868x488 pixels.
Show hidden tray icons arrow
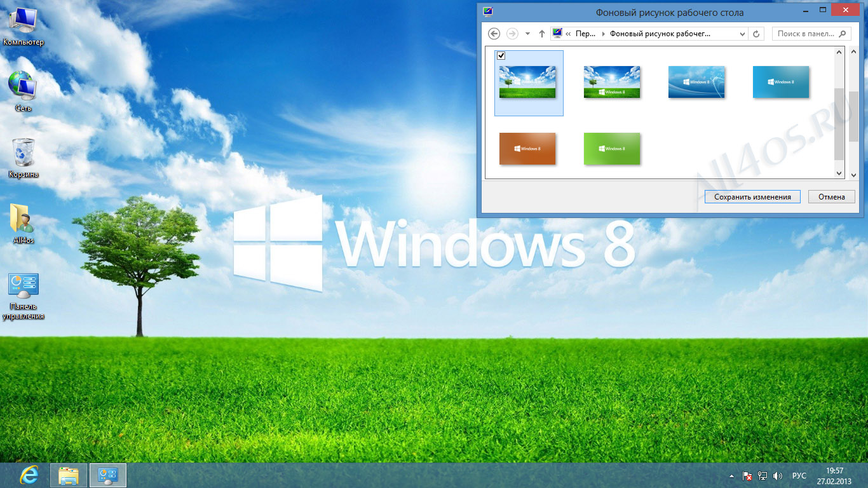(x=731, y=476)
